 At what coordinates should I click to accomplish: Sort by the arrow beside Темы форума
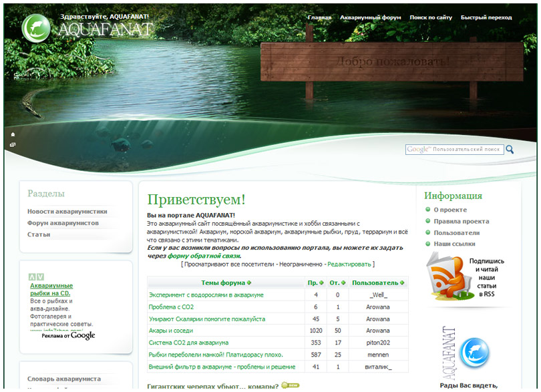click(249, 283)
